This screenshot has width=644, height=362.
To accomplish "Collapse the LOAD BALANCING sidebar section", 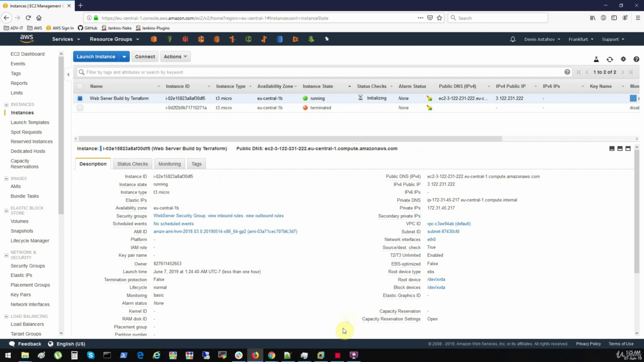I will click(6, 316).
